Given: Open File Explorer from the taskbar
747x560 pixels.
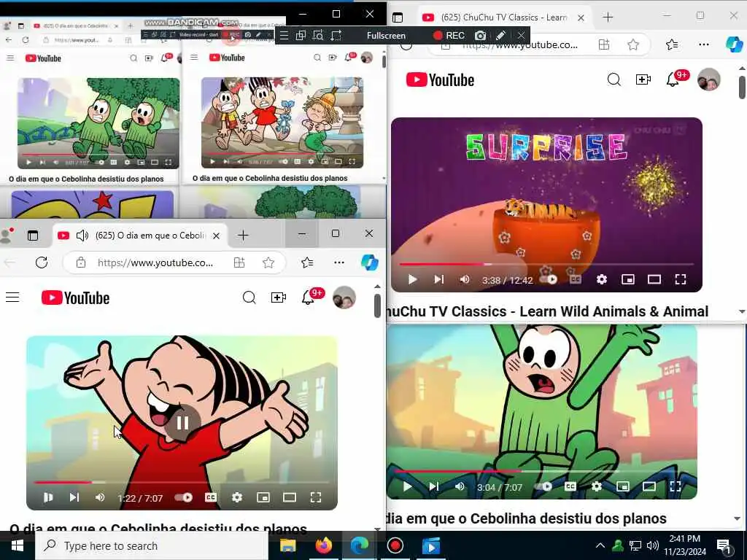Looking at the screenshot, I should point(287,545).
